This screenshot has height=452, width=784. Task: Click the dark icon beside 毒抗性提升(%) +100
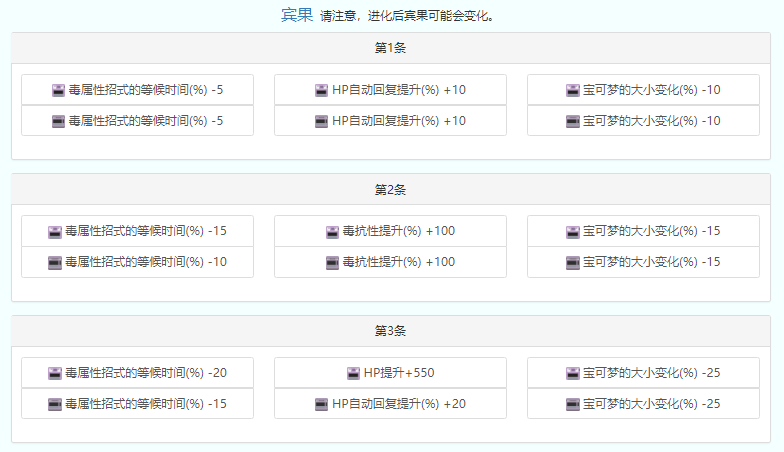point(333,262)
